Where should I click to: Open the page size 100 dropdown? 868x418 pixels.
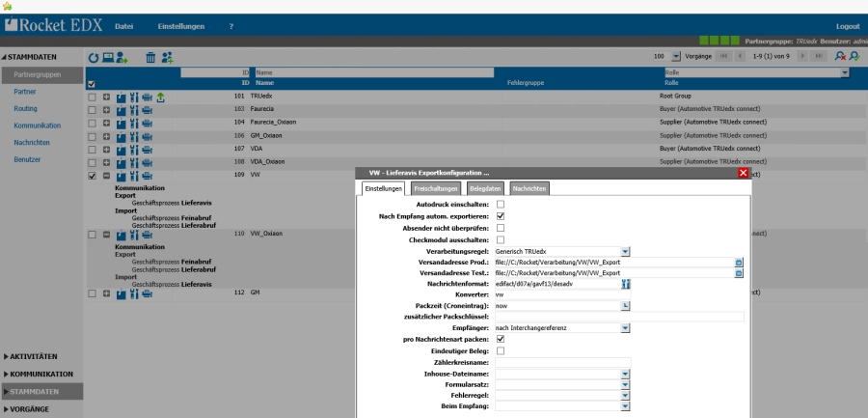[x=676, y=57]
